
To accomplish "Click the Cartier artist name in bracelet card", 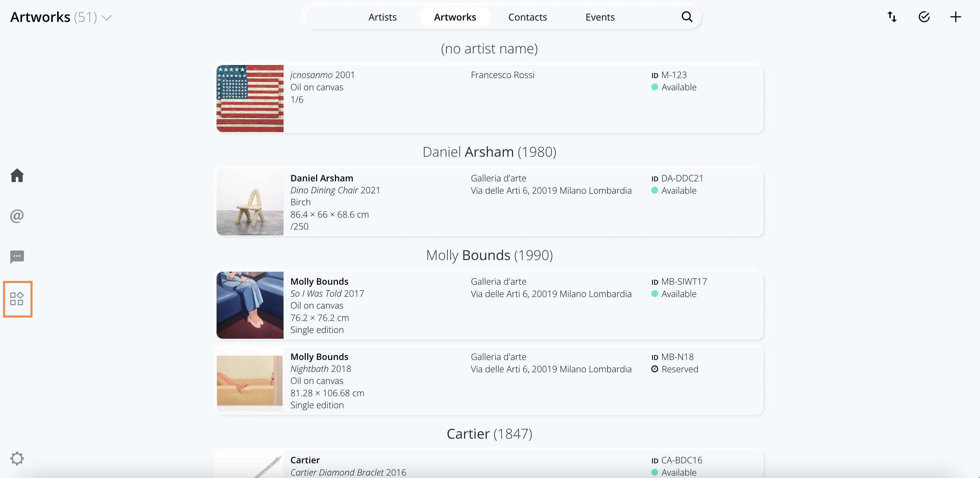I will tap(305, 460).
